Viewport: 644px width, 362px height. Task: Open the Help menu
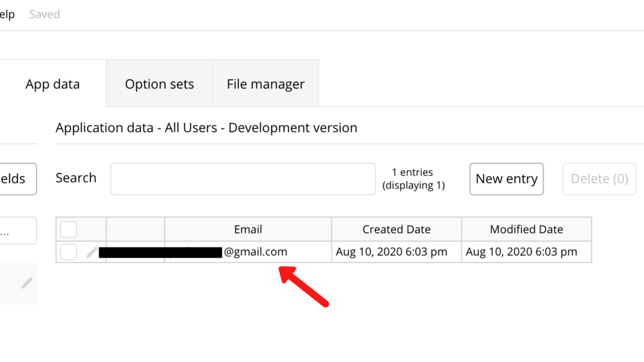8,14
